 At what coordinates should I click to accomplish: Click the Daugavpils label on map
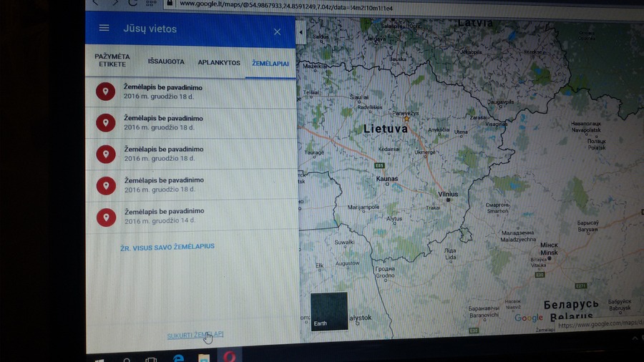coord(500,102)
